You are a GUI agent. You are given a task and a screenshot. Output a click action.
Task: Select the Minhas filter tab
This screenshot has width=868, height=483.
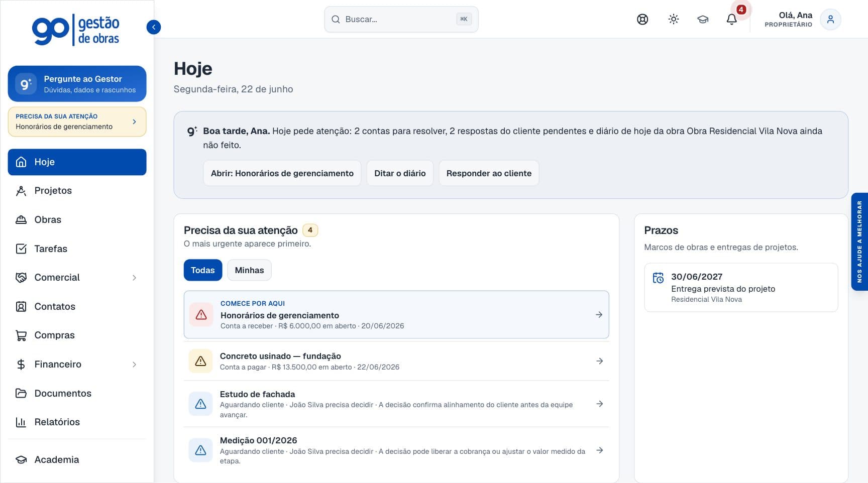click(x=249, y=270)
